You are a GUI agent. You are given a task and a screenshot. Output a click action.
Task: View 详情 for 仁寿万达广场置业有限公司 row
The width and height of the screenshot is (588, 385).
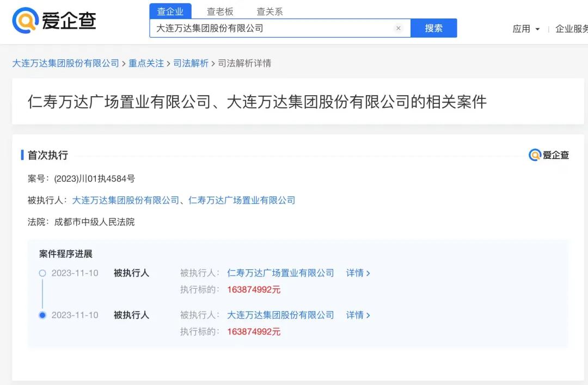[358, 273]
